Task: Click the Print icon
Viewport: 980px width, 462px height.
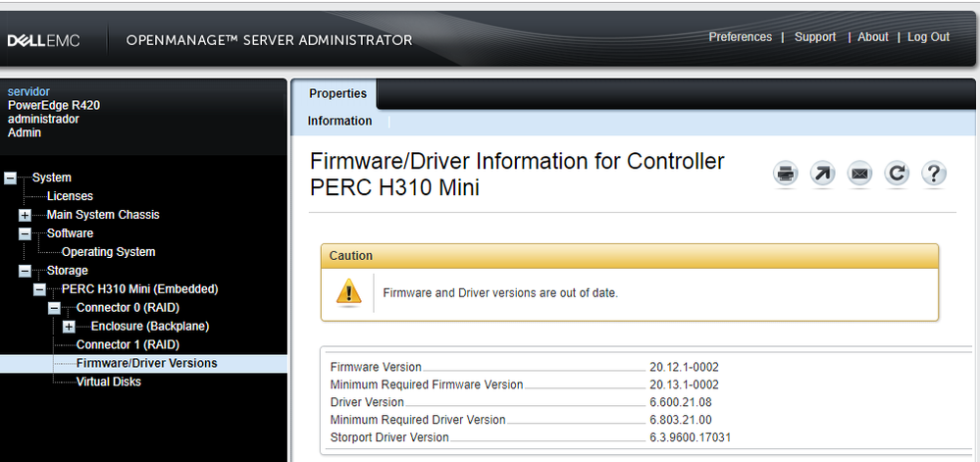Action: click(786, 174)
